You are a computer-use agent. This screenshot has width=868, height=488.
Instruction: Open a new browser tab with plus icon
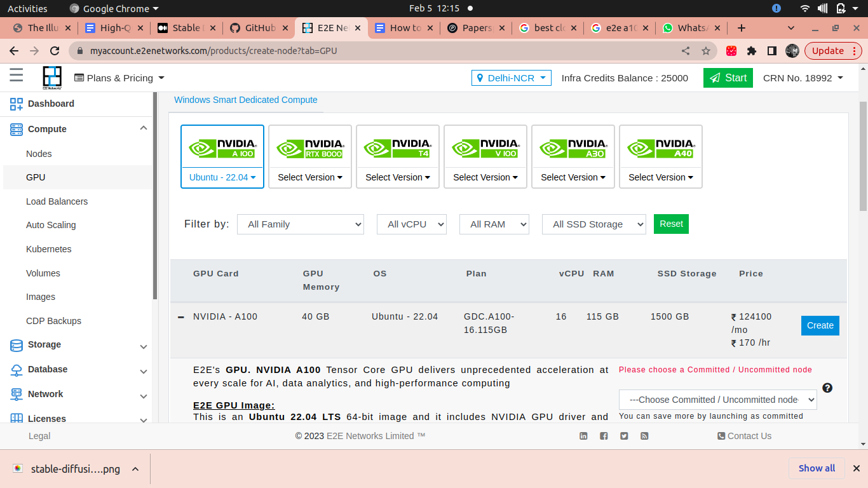741,28
